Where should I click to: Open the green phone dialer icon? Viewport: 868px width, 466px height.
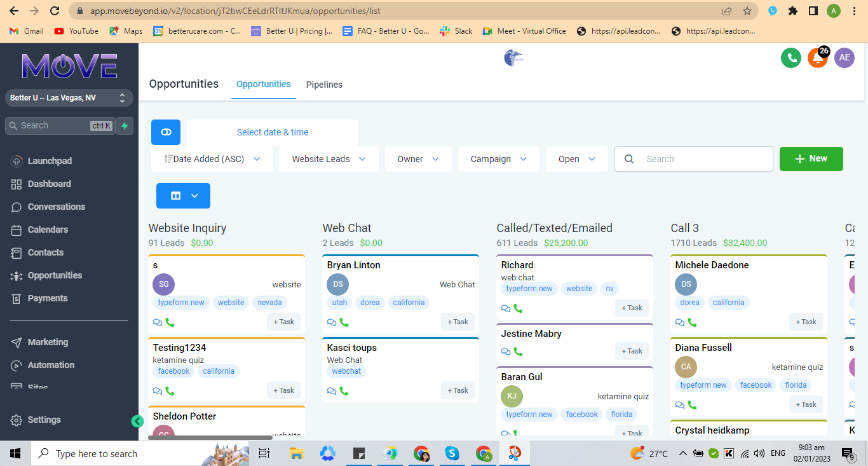(791, 58)
